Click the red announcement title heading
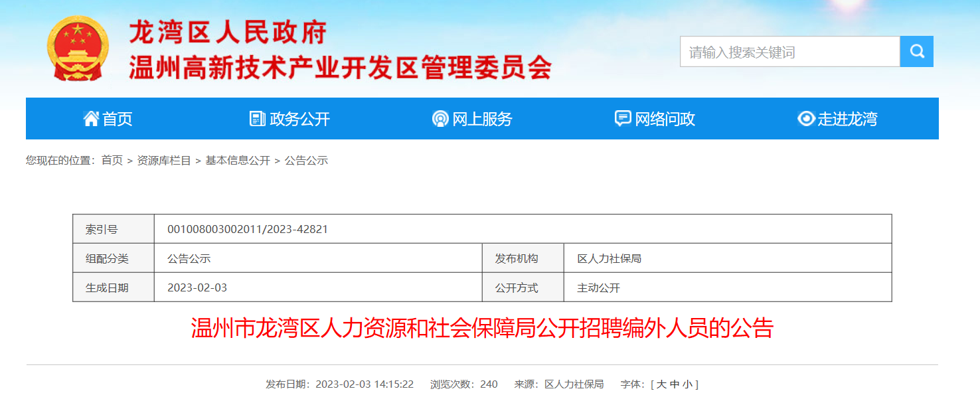This screenshot has width=980, height=403. click(482, 329)
